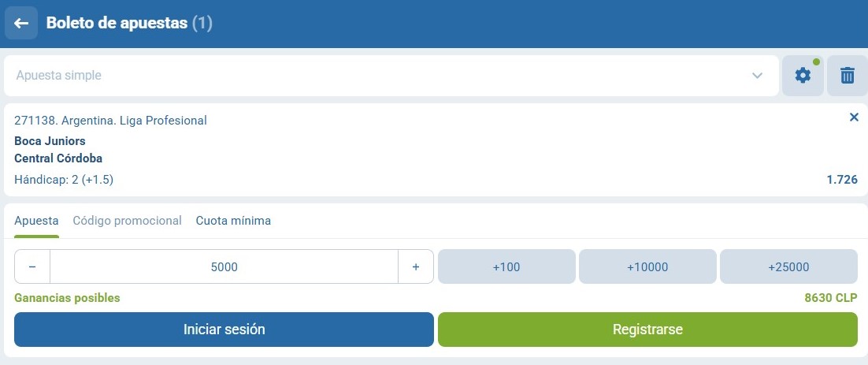The width and height of the screenshot is (868, 365).
Task: Add 100 to the stake
Action: (506, 267)
